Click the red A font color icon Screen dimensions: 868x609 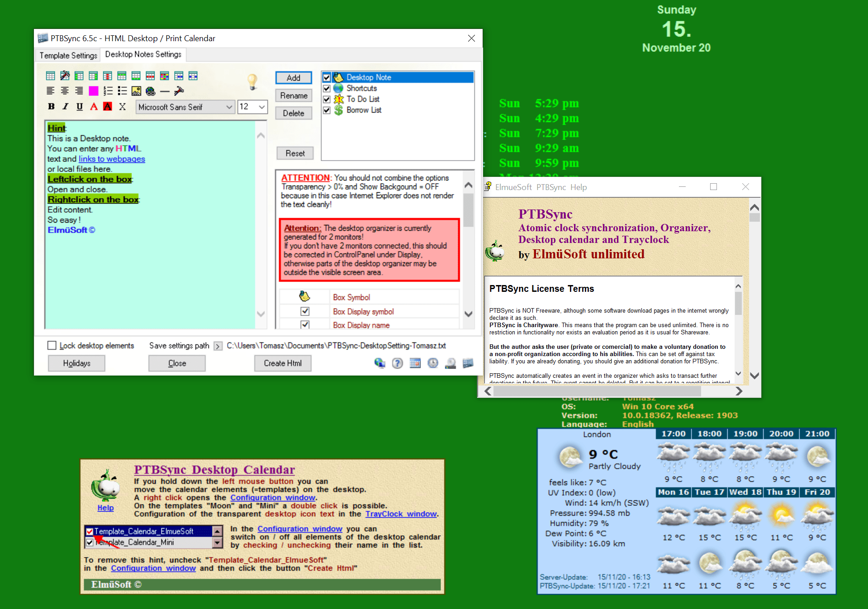[x=94, y=106]
